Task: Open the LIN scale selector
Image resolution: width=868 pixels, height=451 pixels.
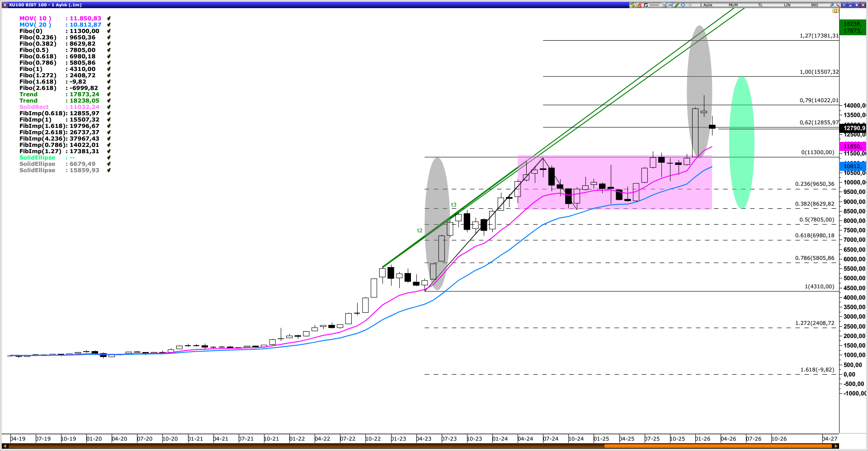Action: (x=787, y=5)
